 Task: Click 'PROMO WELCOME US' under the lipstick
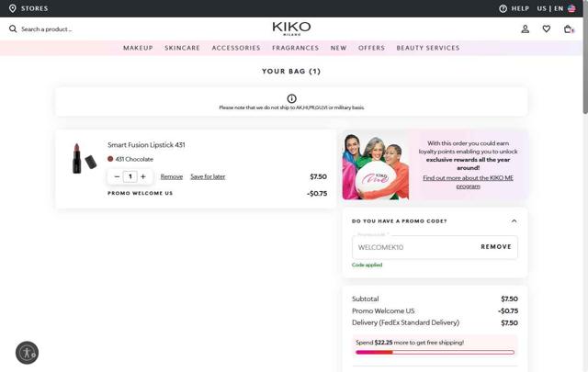pyautogui.click(x=140, y=193)
